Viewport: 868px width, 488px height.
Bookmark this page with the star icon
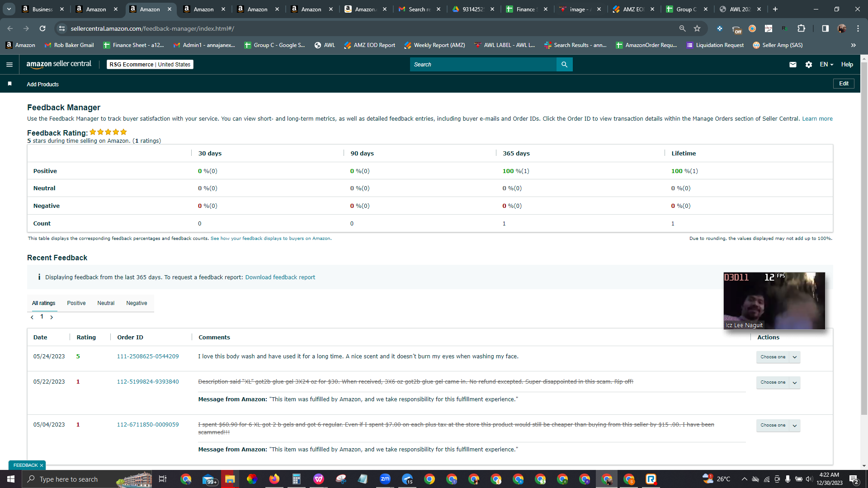pyautogui.click(x=697, y=28)
